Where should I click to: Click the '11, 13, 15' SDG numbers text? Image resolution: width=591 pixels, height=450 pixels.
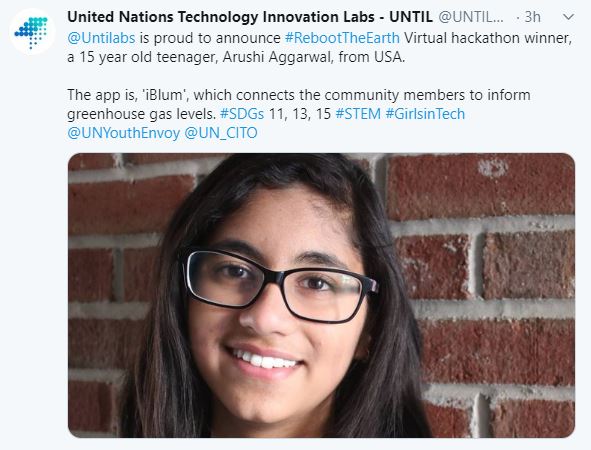pyautogui.click(x=300, y=114)
